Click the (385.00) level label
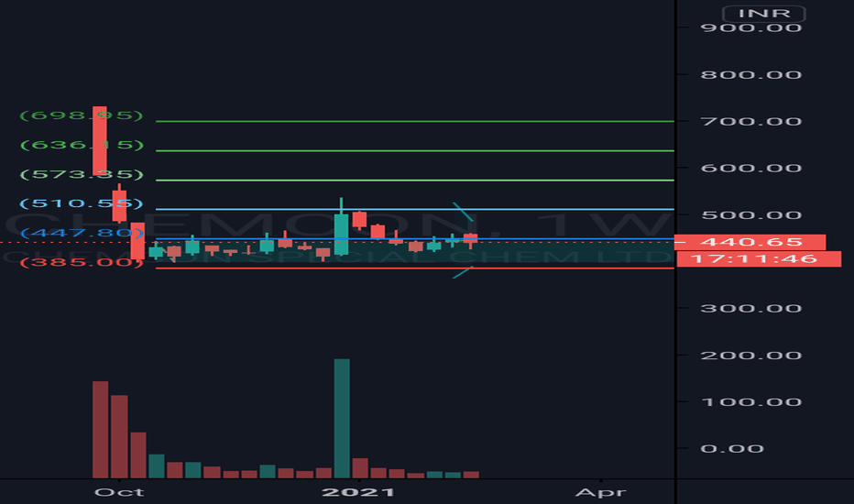This screenshot has height=504, width=854. pos(82,263)
